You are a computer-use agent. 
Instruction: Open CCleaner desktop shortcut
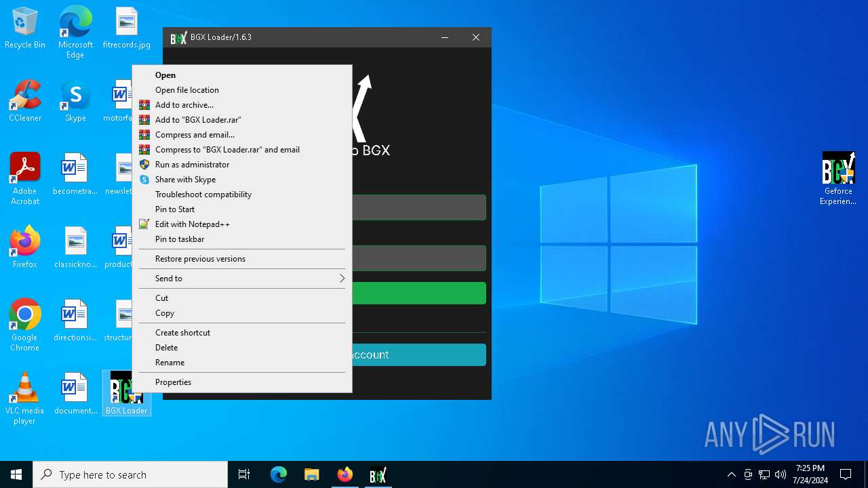pos(25,102)
